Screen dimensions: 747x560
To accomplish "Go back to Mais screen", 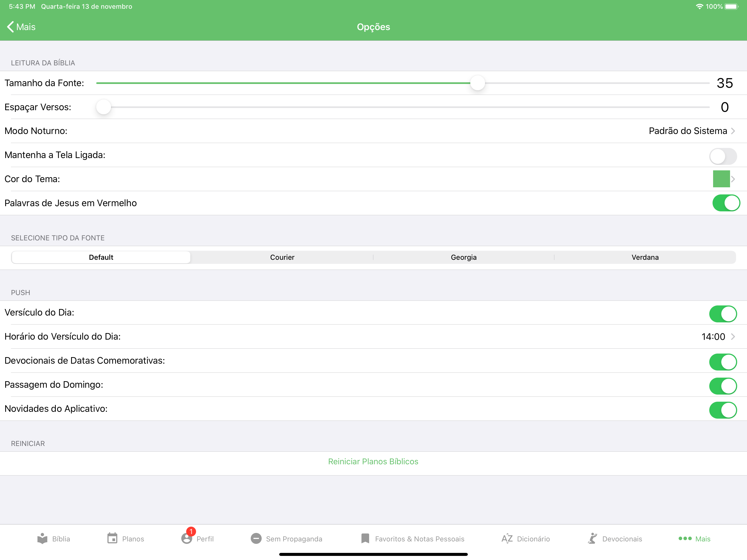I will [x=21, y=27].
